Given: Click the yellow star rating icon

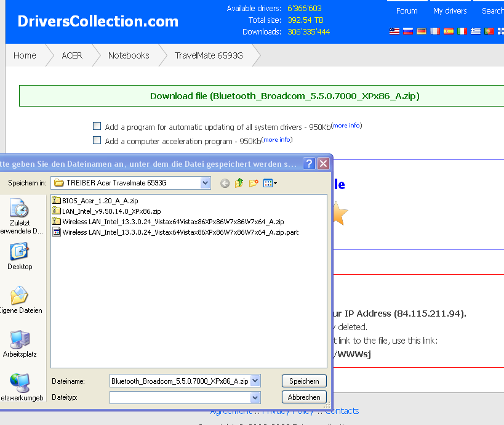Looking at the screenshot, I should pos(340,213).
